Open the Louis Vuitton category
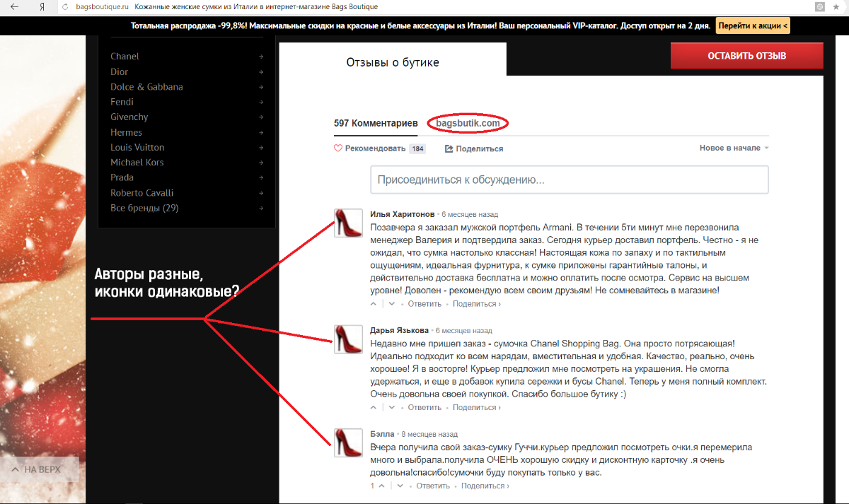The image size is (849, 504). [x=137, y=148]
